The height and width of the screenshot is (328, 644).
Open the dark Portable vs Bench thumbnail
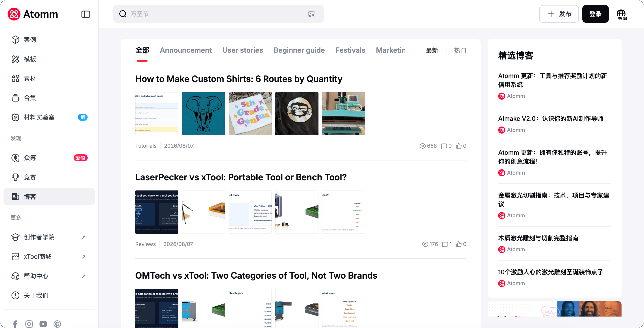coord(157,212)
